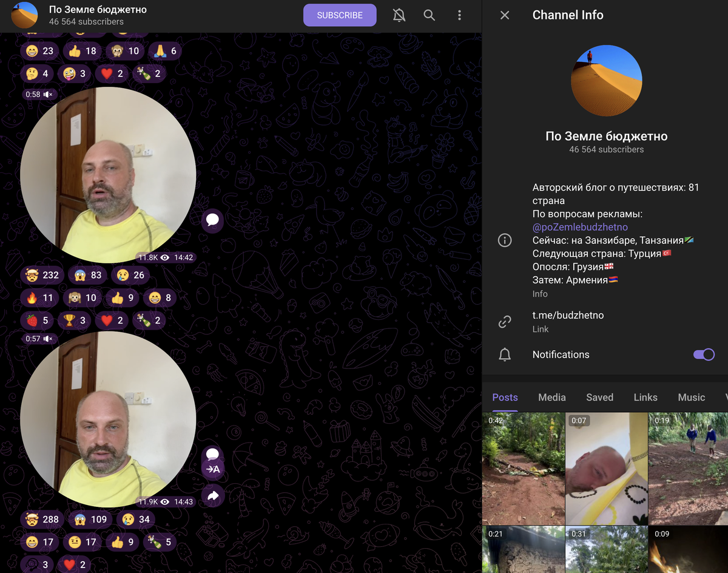Open comments on the 14:42 video message
The image size is (728, 573).
[212, 220]
